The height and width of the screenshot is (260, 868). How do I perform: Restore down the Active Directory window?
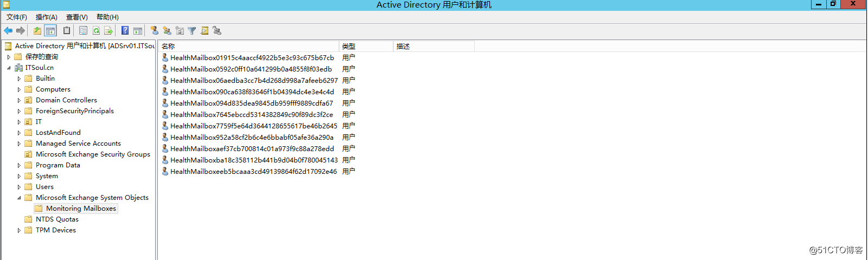(x=833, y=4)
